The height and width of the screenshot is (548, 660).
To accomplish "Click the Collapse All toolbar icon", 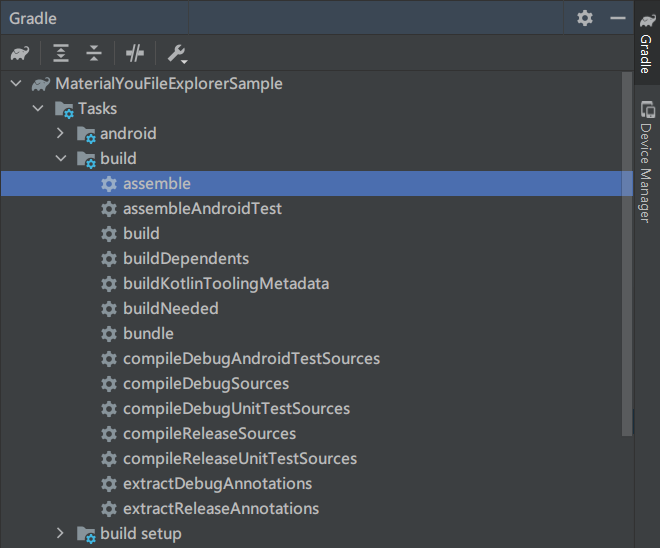I will click(94, 54).
